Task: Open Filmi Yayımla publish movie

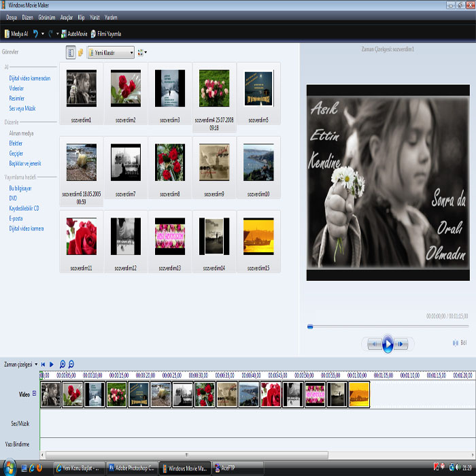Action: click(x=93, y=33)
